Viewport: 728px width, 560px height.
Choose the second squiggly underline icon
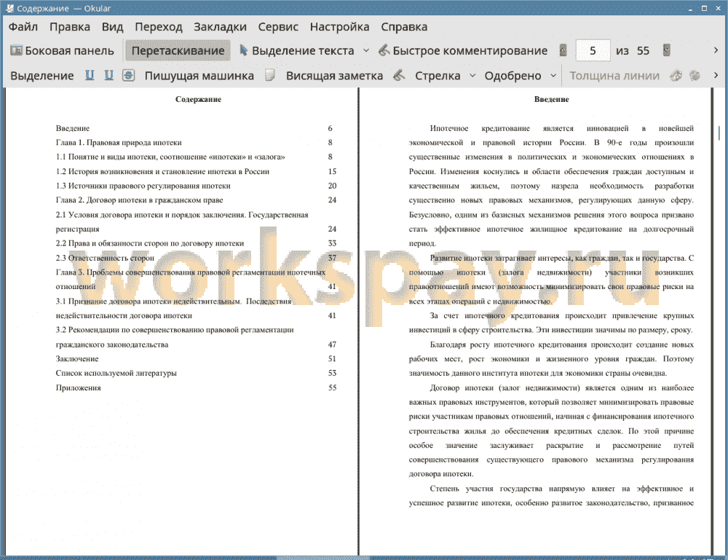[109, 75]
